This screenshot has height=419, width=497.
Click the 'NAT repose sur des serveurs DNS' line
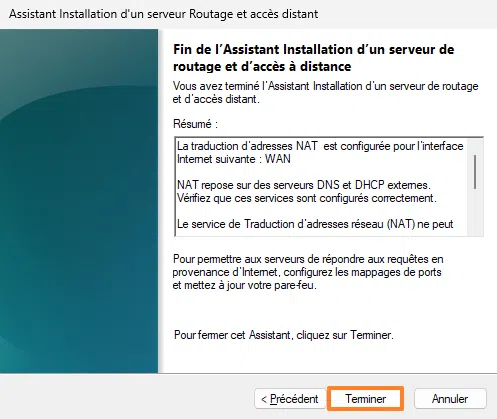point(304,185)
